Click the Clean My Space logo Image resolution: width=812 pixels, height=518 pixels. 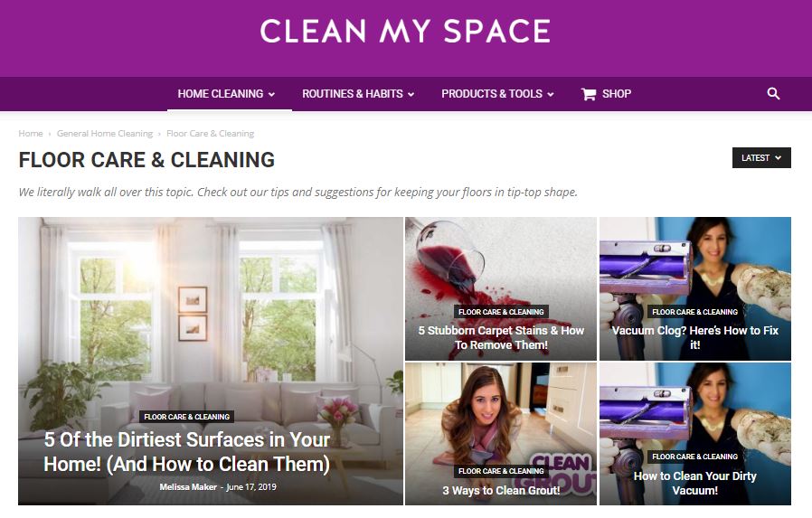(x=405, y=31)
